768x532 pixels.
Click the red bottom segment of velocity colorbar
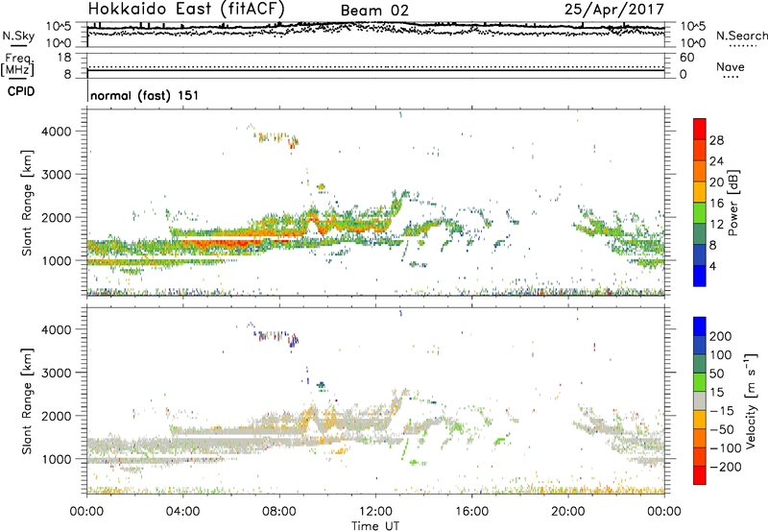pos(700,475)
